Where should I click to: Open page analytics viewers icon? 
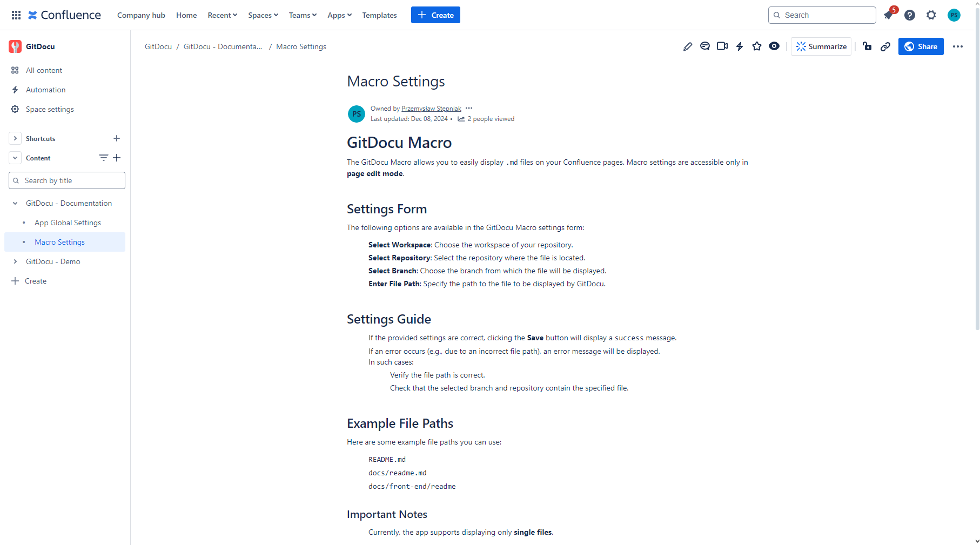click(x=461, y=119)
